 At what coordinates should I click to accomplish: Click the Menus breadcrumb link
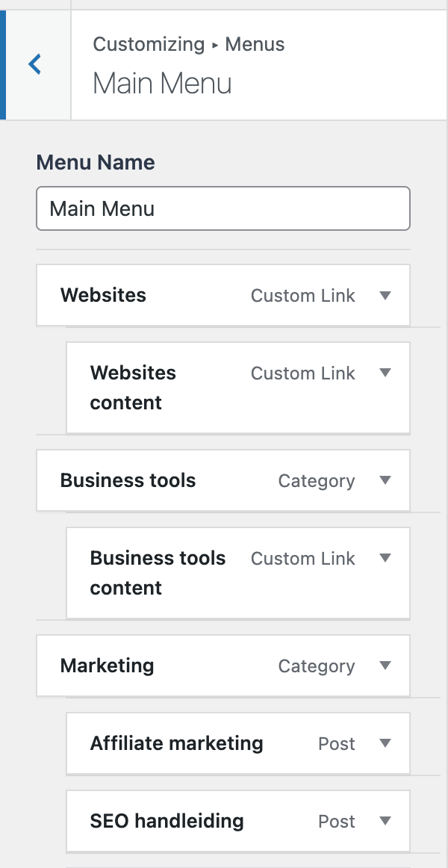[255, 45]
